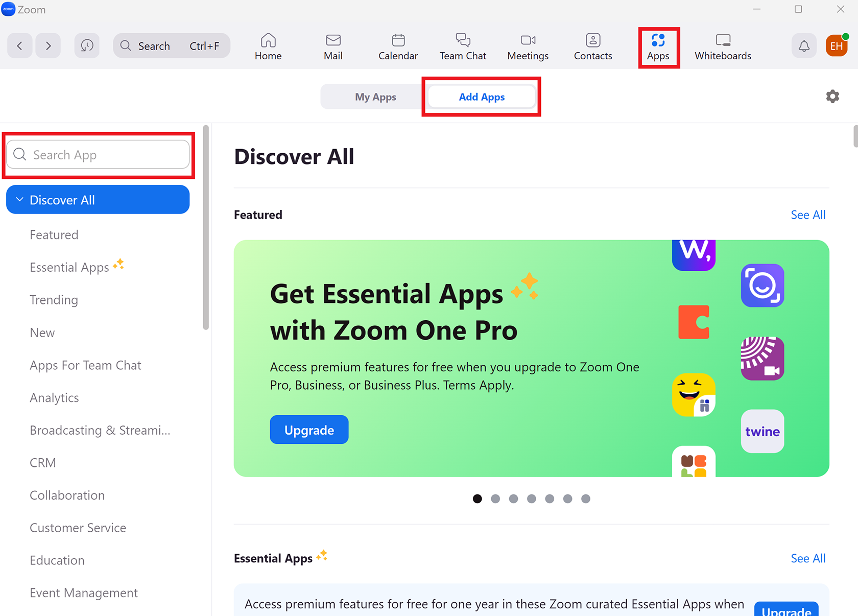Image resolution: width=858 pixels, height=616 pixels.
Task: Click the blue smiley-face app icon
Action: point(762,286)
